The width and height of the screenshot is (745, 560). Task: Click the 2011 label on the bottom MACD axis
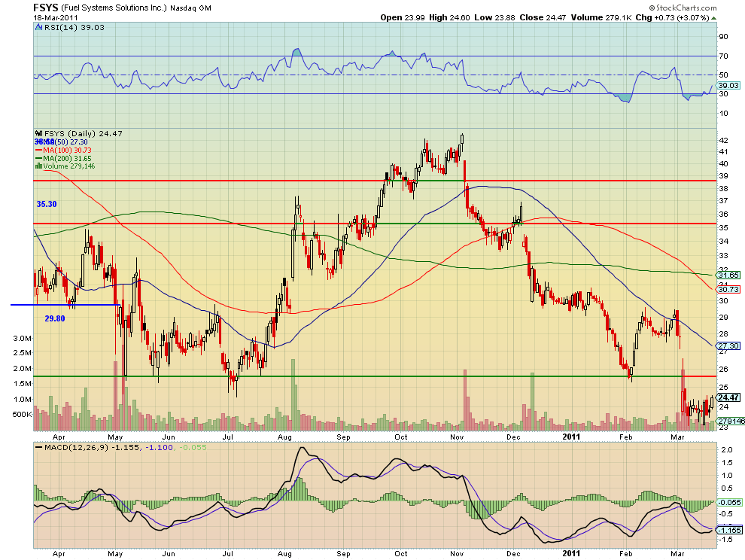[572, 553]
